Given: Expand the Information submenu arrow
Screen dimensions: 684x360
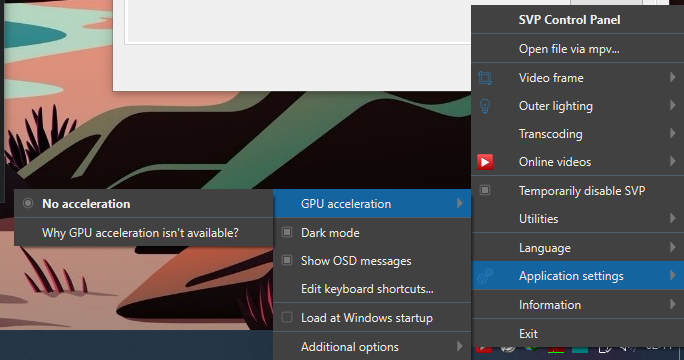Looking at the screenshot, I should (x=673, y=304).
